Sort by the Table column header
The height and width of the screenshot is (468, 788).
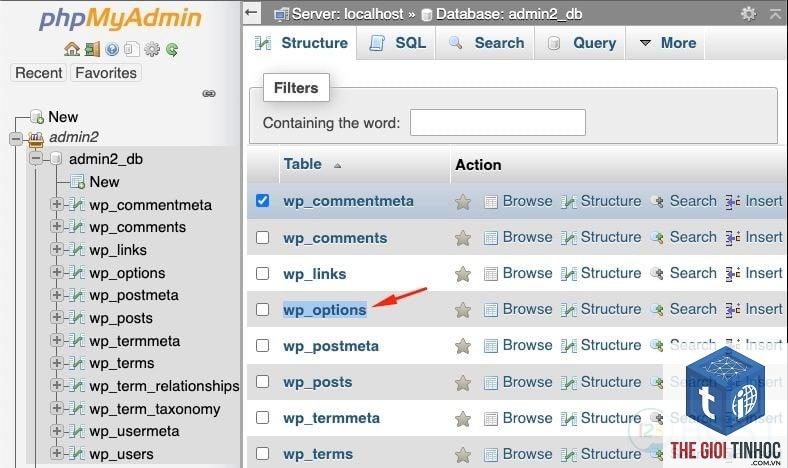tap(303, 164)
